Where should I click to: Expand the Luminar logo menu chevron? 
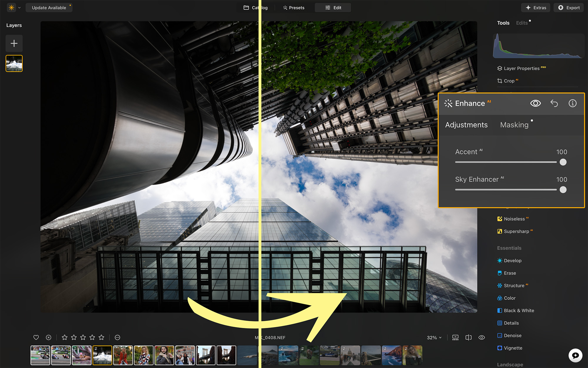pyautogui.click(x=19, y=8)
